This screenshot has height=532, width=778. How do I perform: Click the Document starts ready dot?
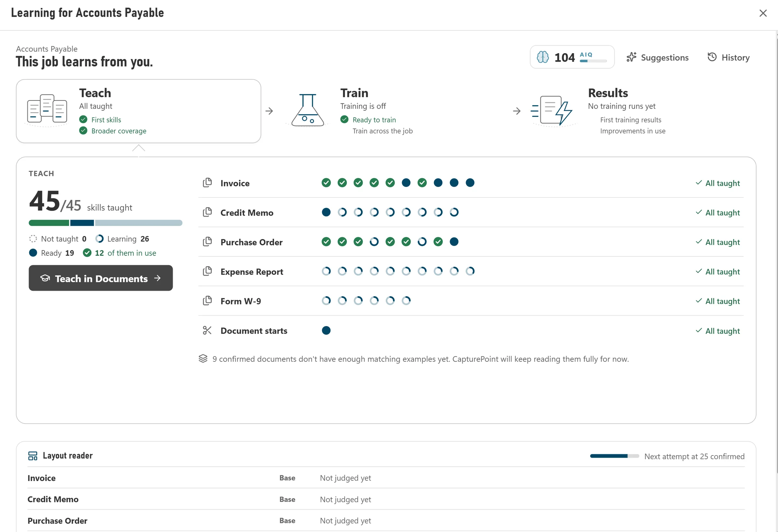326,330
